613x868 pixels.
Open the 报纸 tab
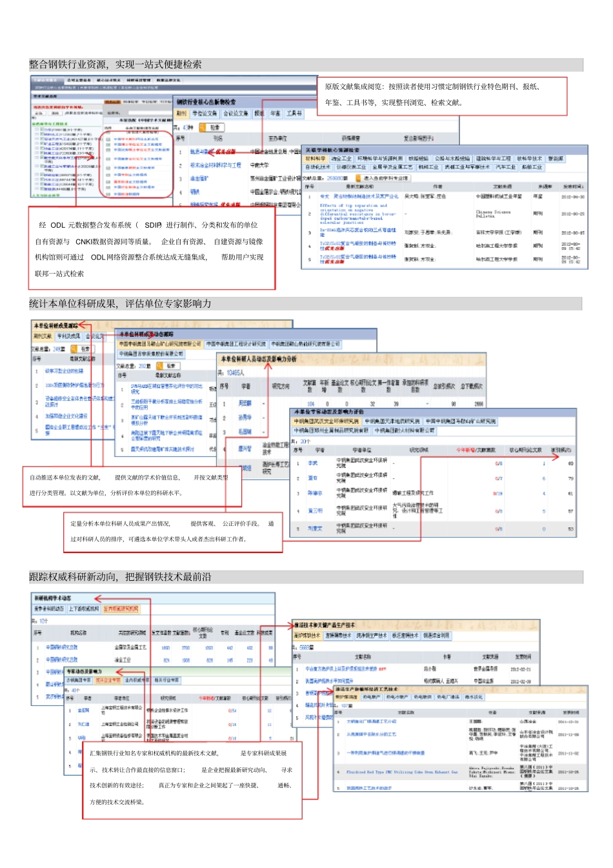point(259,114)
